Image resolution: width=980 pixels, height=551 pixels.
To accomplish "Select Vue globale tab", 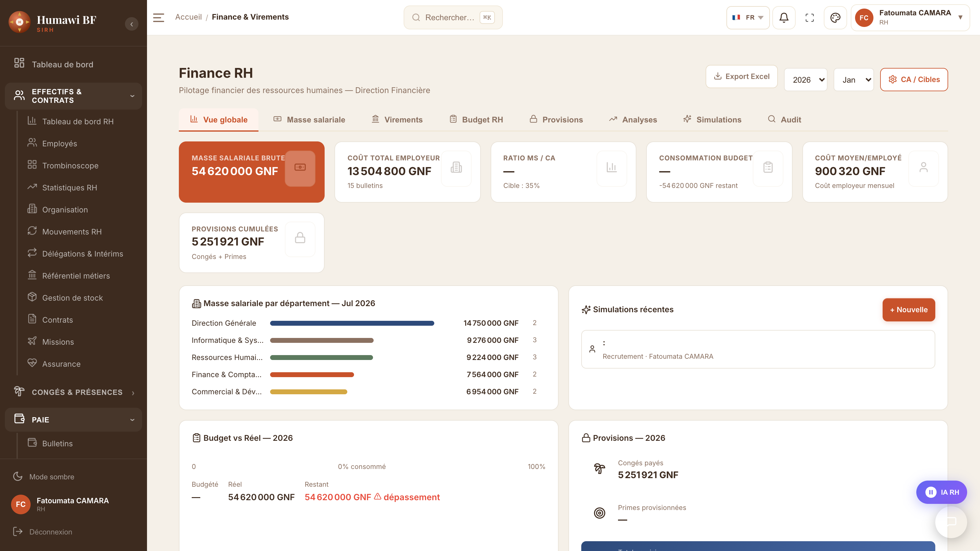I will (218, 119).
